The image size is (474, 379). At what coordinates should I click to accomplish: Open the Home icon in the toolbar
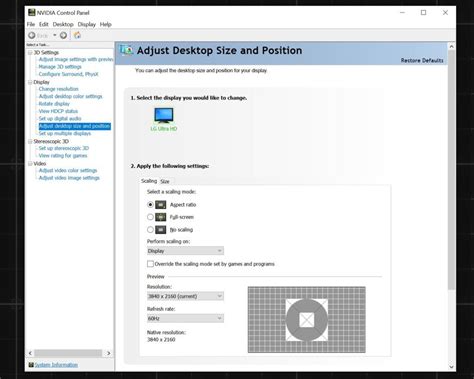pos(77,35)
